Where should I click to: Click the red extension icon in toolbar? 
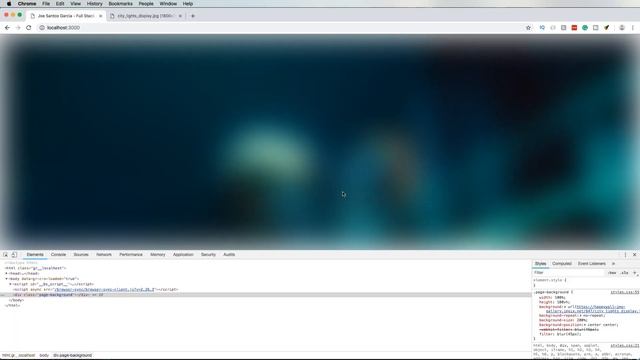pos(574,28)
